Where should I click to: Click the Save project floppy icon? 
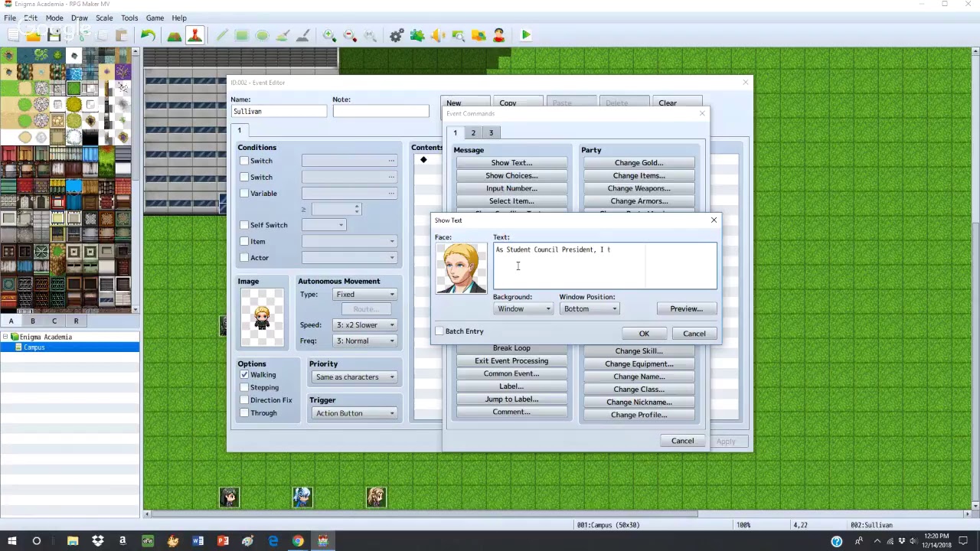coord(54,35)
